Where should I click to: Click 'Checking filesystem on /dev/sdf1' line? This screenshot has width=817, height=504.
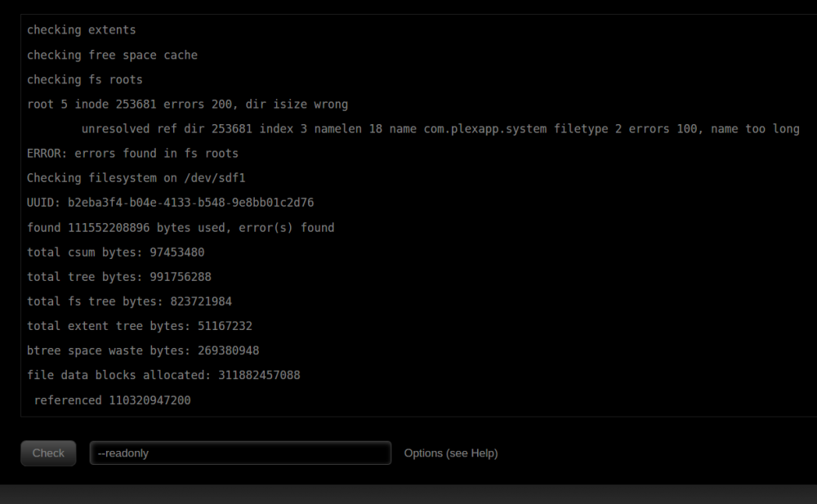coord(136,178)
